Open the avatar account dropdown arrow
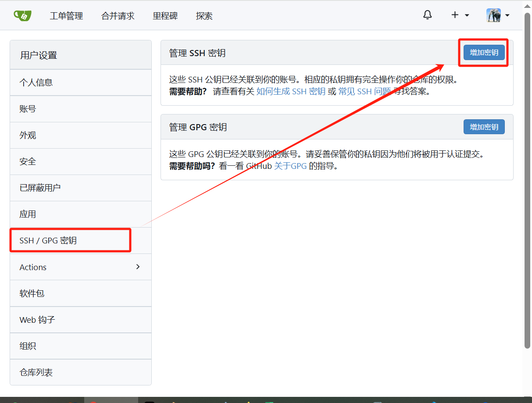 [507, 16]
